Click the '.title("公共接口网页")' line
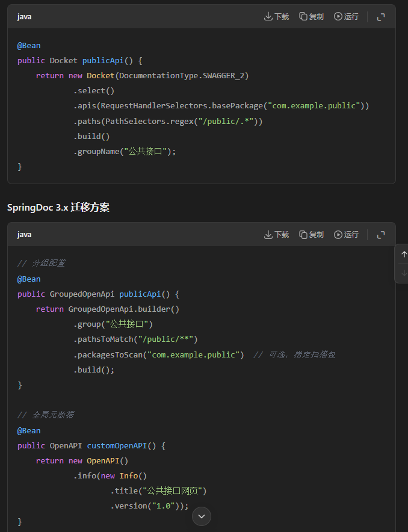This screenshot has height=532, width=408. tap(158, 490)
